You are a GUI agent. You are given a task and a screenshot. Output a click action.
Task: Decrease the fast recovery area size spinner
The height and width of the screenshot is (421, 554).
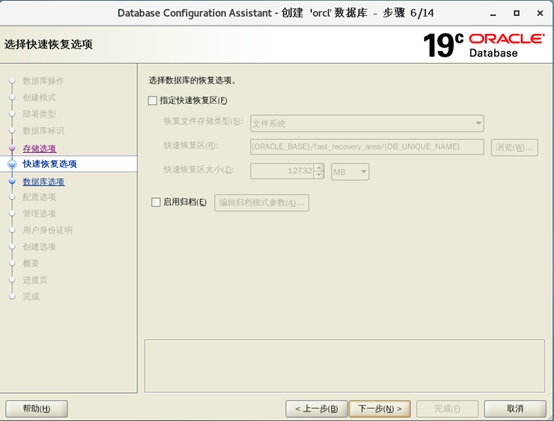tap(319, 174)
